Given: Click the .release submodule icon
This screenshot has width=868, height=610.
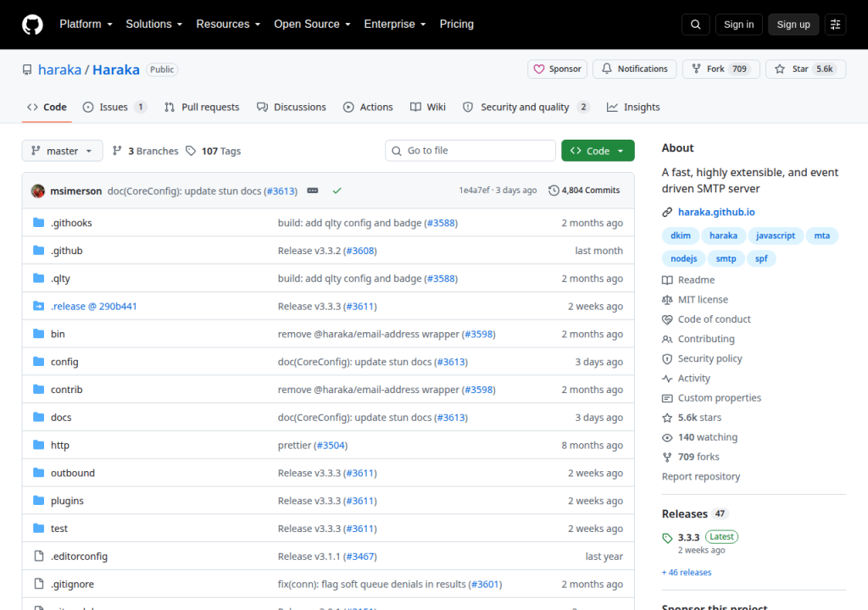Looking at the screenshot, I should coord(38,306).
